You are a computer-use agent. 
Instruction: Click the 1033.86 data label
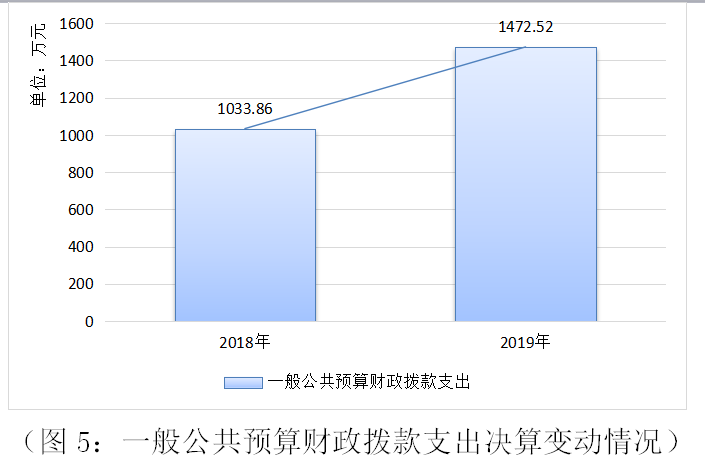point(245,108)
